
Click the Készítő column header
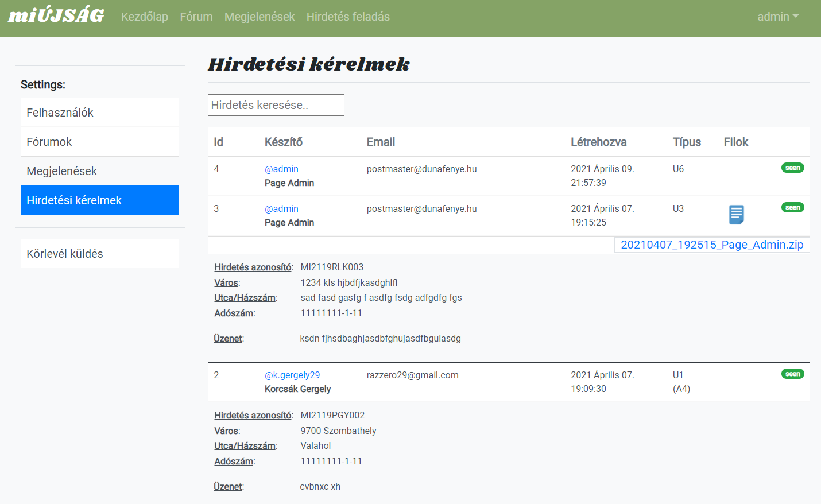coord(284,142)
